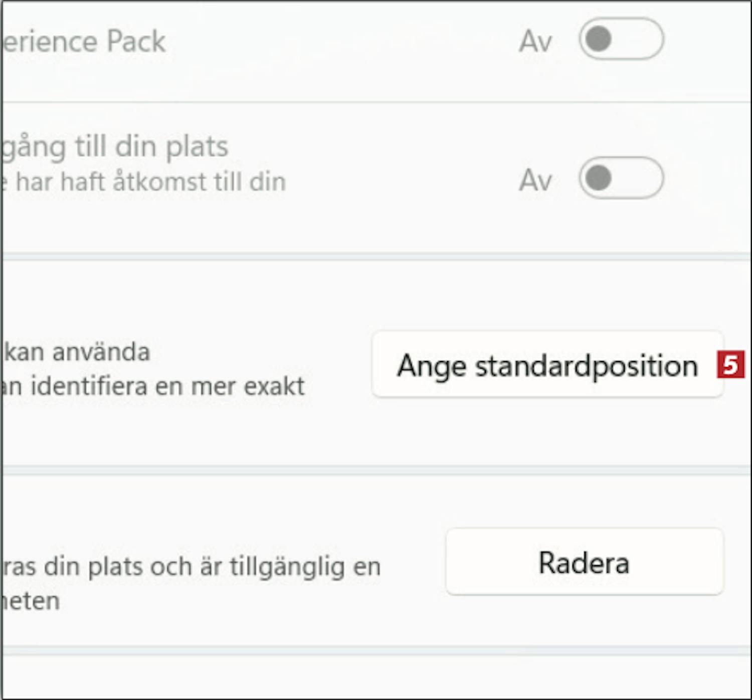Click the 'kan använda' text line
752x700 pixels.
point(76,352)
